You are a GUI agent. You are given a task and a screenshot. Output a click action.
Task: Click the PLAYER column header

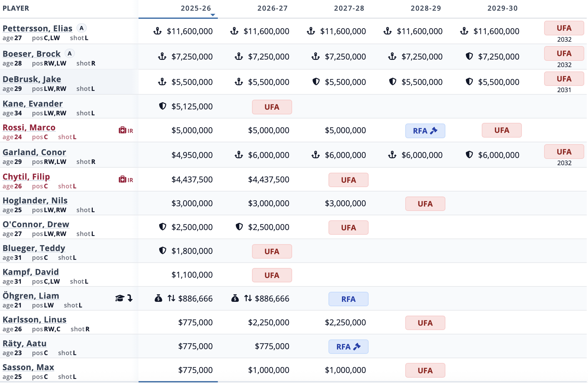pos(16,8)
